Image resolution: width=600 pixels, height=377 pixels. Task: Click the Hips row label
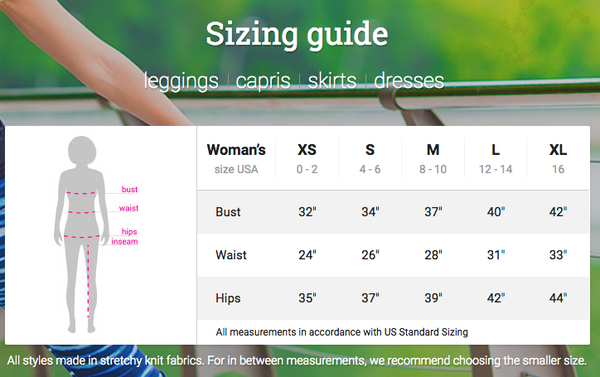[228, 298]
